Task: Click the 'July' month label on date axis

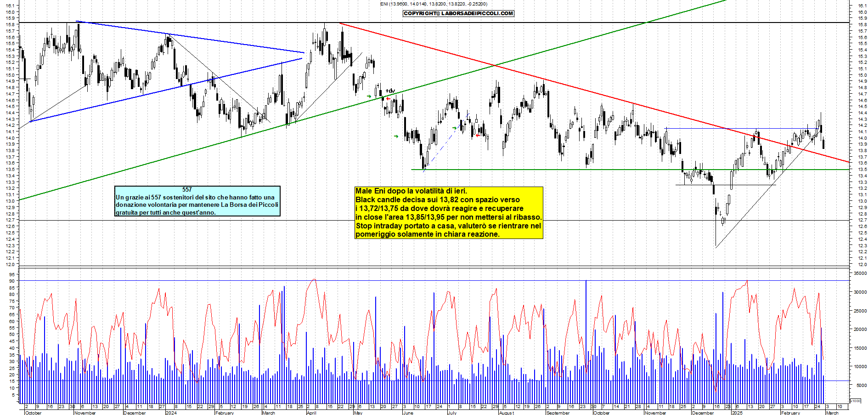Action: click(452, 413)
